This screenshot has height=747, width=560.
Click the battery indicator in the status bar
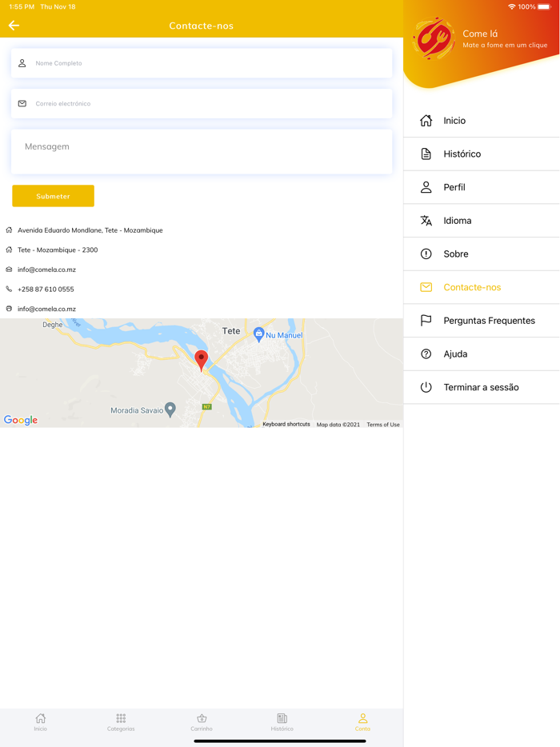click(545, 6)
